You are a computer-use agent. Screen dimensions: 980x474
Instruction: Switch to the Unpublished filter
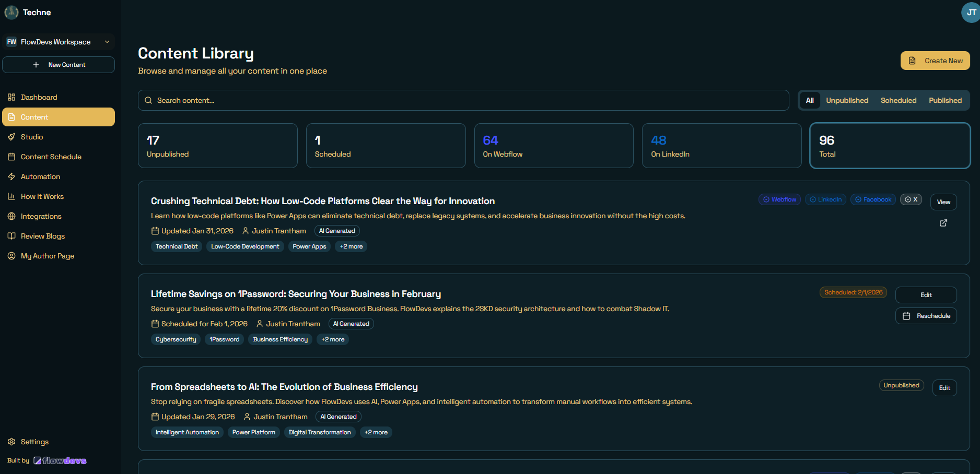point(847,100)
